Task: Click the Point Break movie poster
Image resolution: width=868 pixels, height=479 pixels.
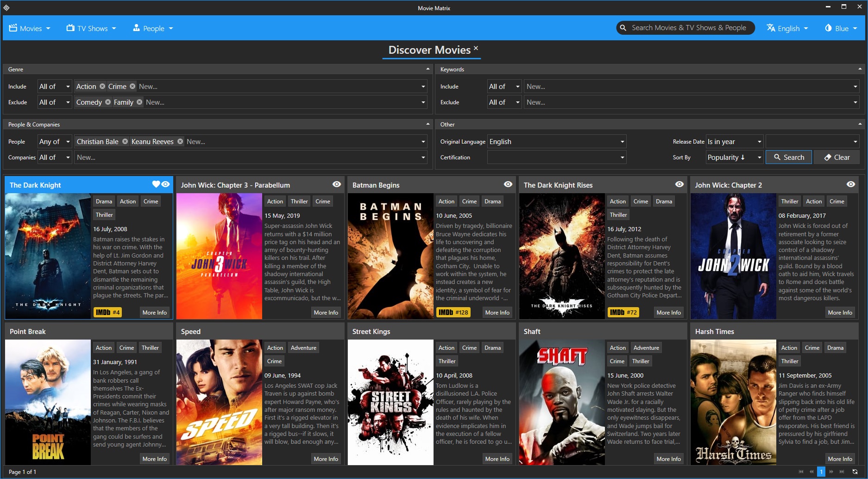Action: pos(48,402)
